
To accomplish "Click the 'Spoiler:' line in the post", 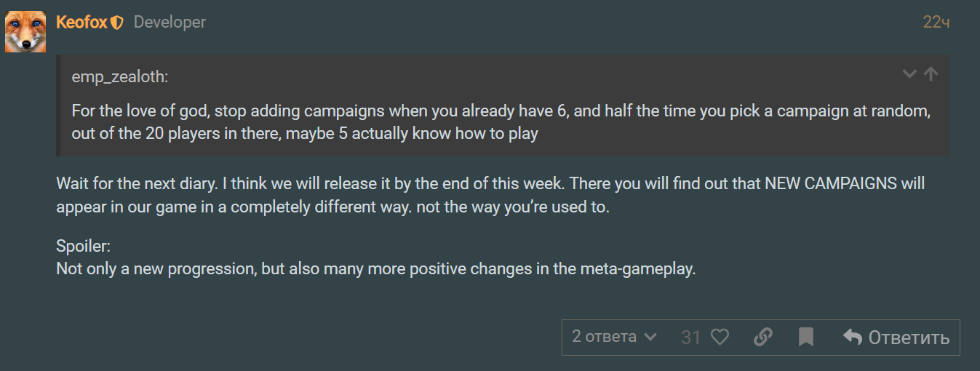I will click(83, 246).
